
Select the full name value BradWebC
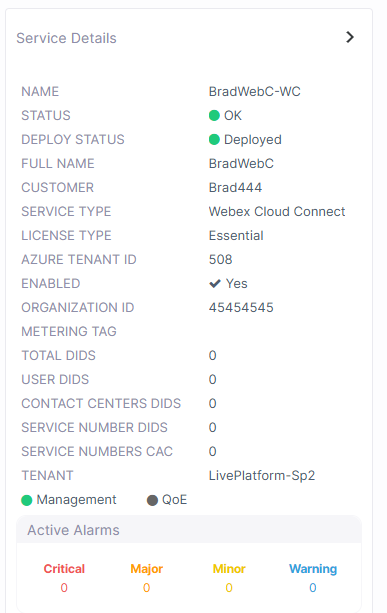pyautogui.click(x=241, y=163)
